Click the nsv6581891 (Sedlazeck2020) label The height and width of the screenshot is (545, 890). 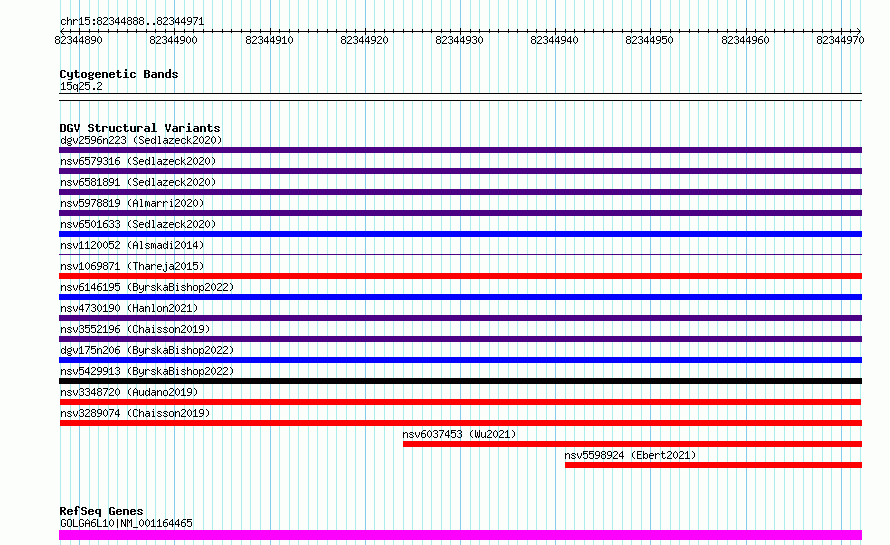tap(138, 182)
